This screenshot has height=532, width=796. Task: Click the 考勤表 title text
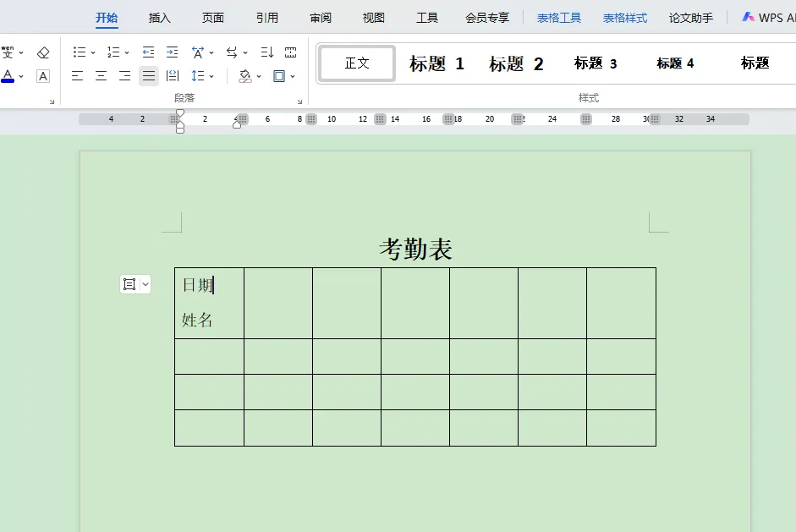tap(416, 250)
